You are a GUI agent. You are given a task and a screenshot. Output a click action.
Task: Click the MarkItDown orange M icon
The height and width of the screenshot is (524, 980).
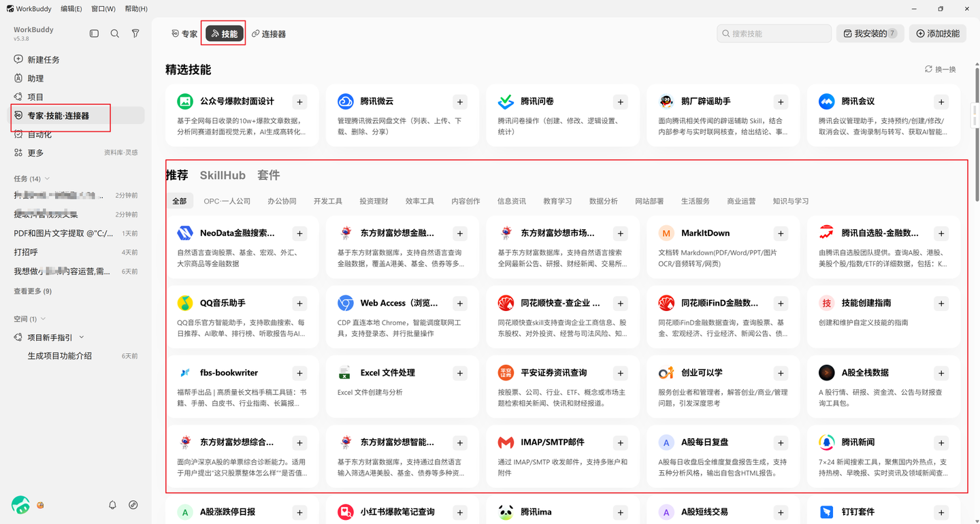(x=666, y=233)
